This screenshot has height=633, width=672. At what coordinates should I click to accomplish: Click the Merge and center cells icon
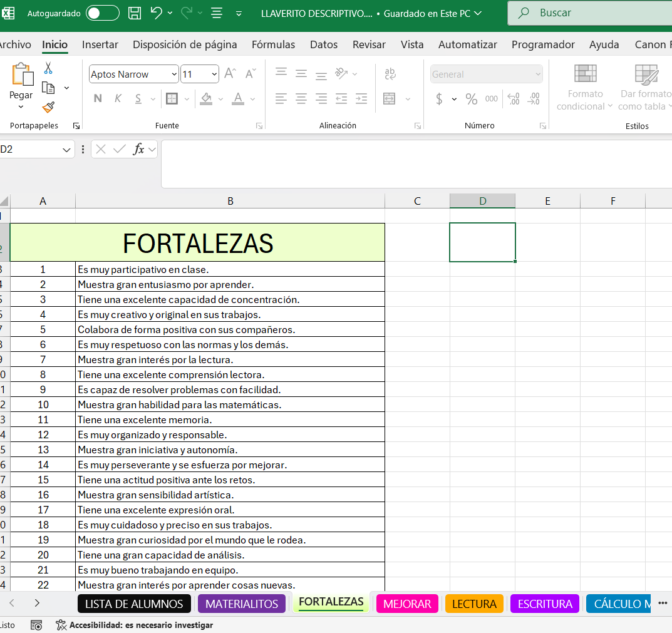click(x=390, y=99)
